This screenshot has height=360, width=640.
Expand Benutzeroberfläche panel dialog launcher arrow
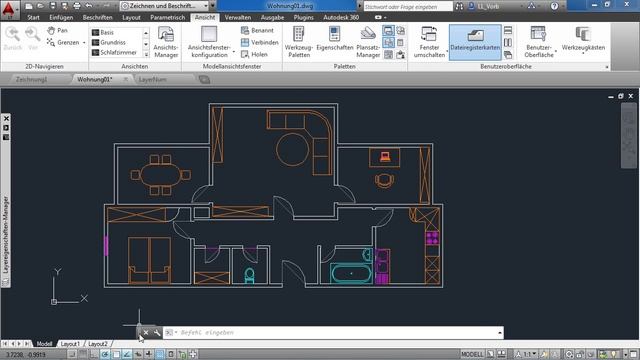pos(607,67)
